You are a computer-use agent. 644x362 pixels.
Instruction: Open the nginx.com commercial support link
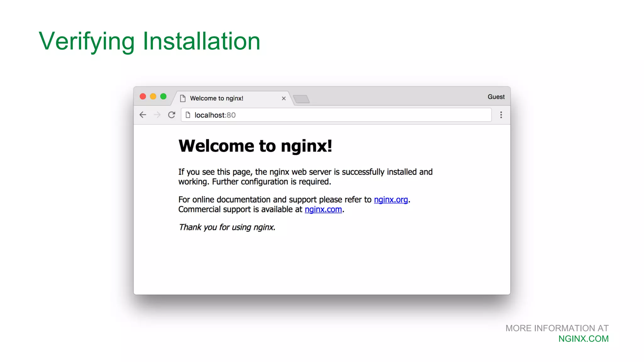(323, 209)
